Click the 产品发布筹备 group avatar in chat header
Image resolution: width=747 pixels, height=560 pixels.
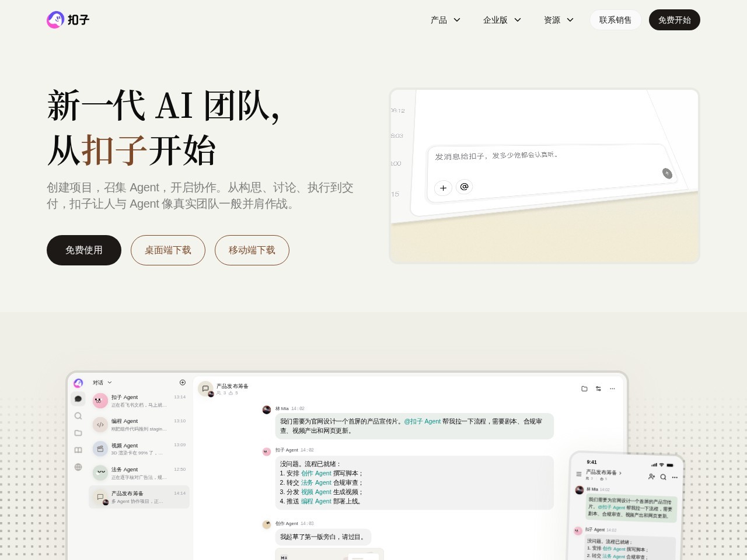click(x=205, y=389)
